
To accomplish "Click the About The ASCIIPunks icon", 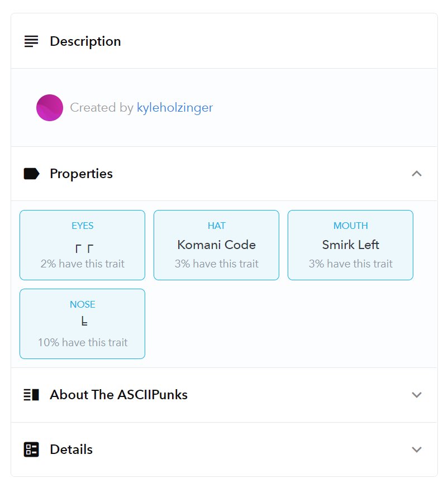I will coord(31,395).
